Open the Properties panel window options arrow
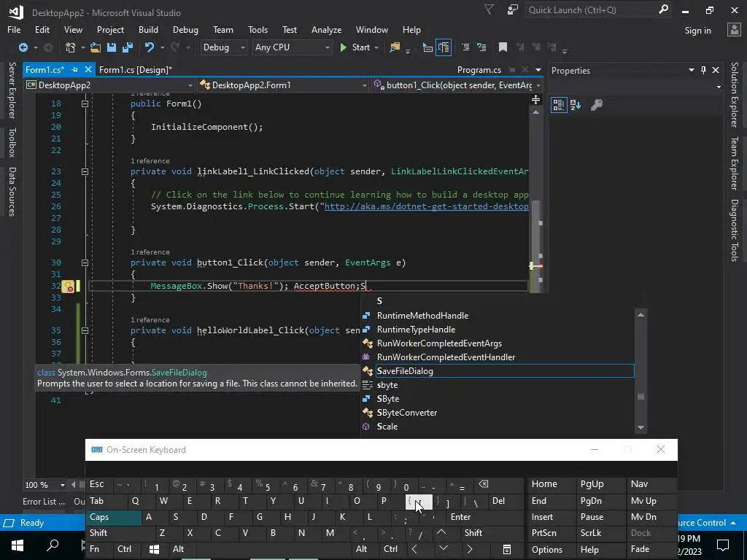This screenshot has width=747, height=560. pyautogui.click(x=692, y=70)
